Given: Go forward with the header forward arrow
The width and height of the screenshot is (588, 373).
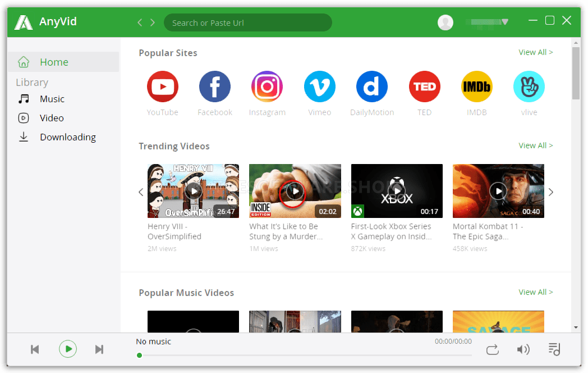Looking at the screenshot, I should pos(153,22).
